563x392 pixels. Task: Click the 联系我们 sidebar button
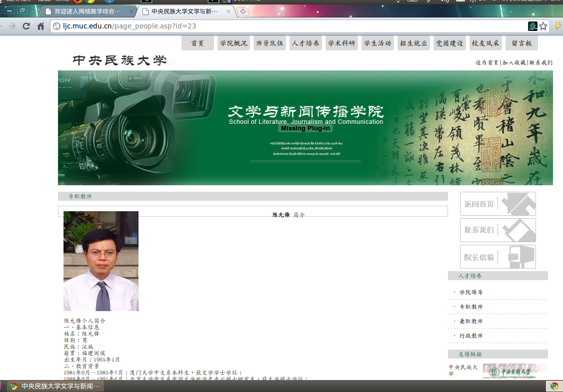tap(498, 230)
